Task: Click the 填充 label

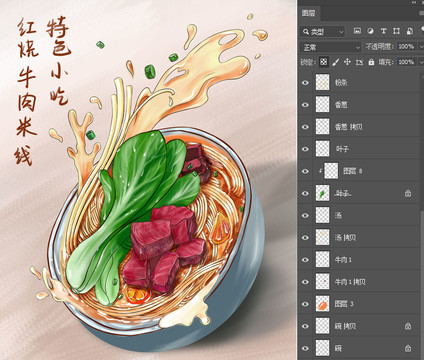Action: coord(387,62)
